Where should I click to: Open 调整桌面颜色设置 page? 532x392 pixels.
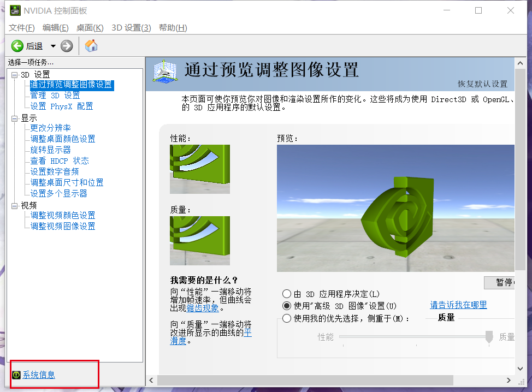(63, 139)
